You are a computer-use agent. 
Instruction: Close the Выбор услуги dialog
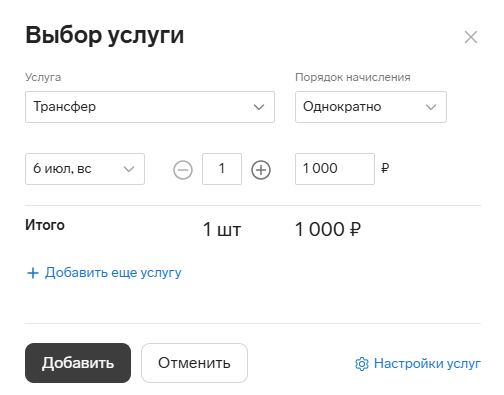(x=471, y=37)
